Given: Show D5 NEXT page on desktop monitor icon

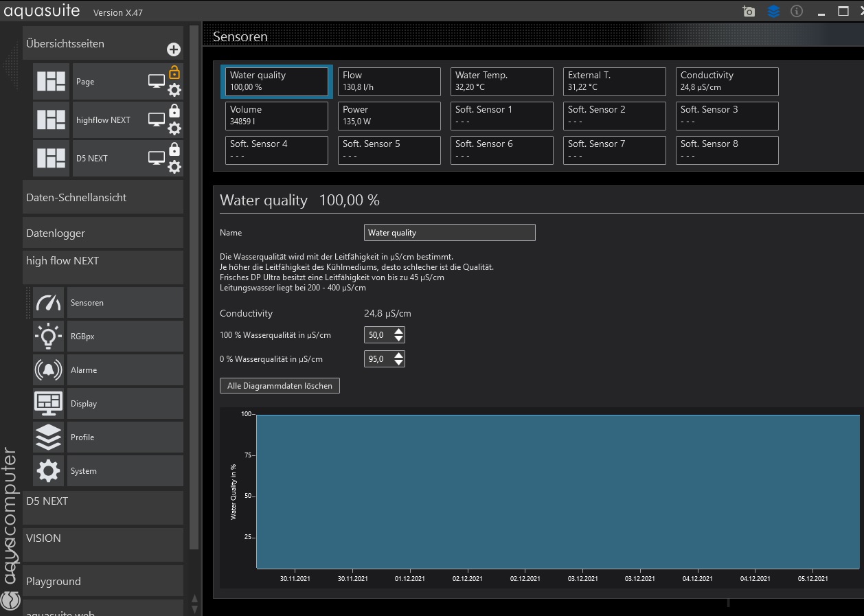Looking at the screenshot, I should 157,159.
